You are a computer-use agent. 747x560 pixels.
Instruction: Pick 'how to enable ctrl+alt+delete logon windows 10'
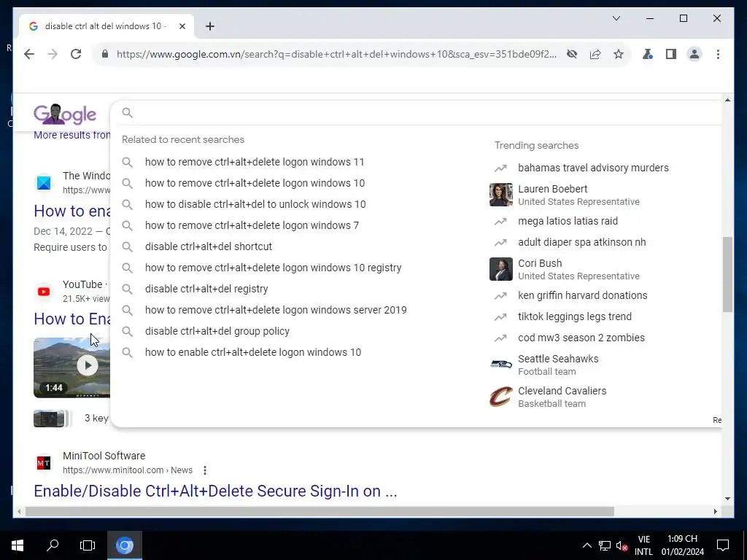pos(253,352)
